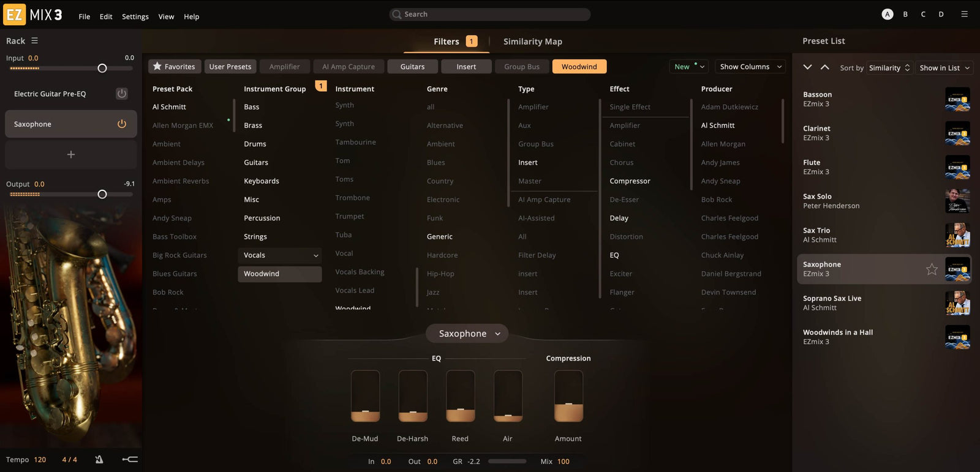
Task: Toggle the Amplifier filter chip
Action: tap(285, 67)
